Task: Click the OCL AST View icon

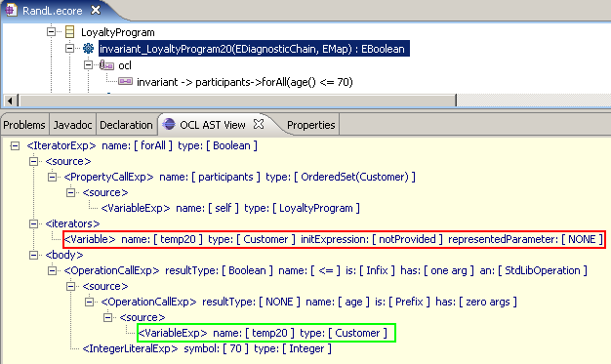Action: (x=169, y=124)
